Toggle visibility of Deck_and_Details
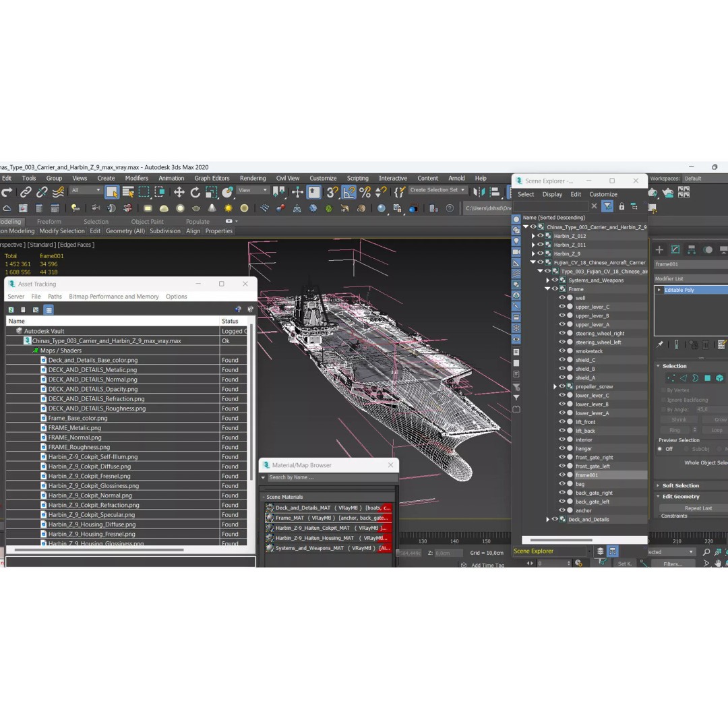 555,519
